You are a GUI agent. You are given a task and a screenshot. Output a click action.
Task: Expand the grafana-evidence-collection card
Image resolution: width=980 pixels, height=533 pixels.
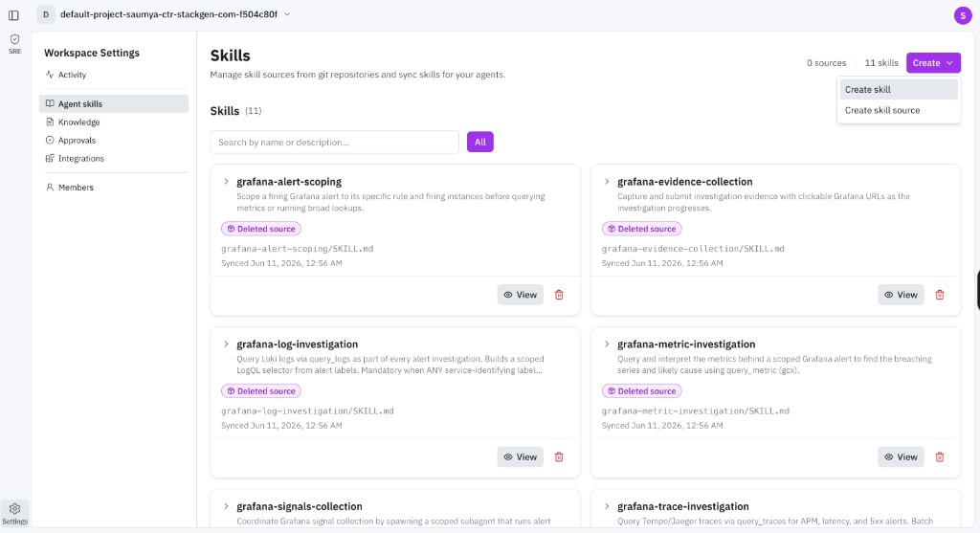(606, 182)
